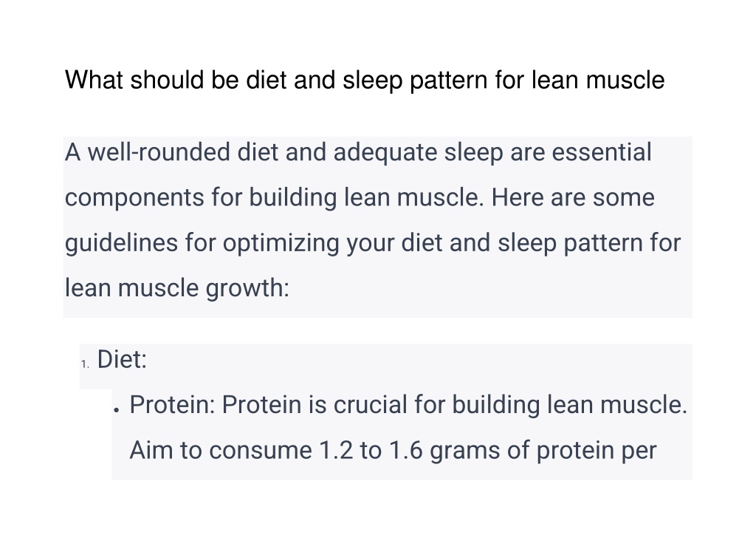This screenshot has height=535, width=756.
Task: Select the 'Diet:' list item
Action: pyautogui.click(x=122, y=359)
